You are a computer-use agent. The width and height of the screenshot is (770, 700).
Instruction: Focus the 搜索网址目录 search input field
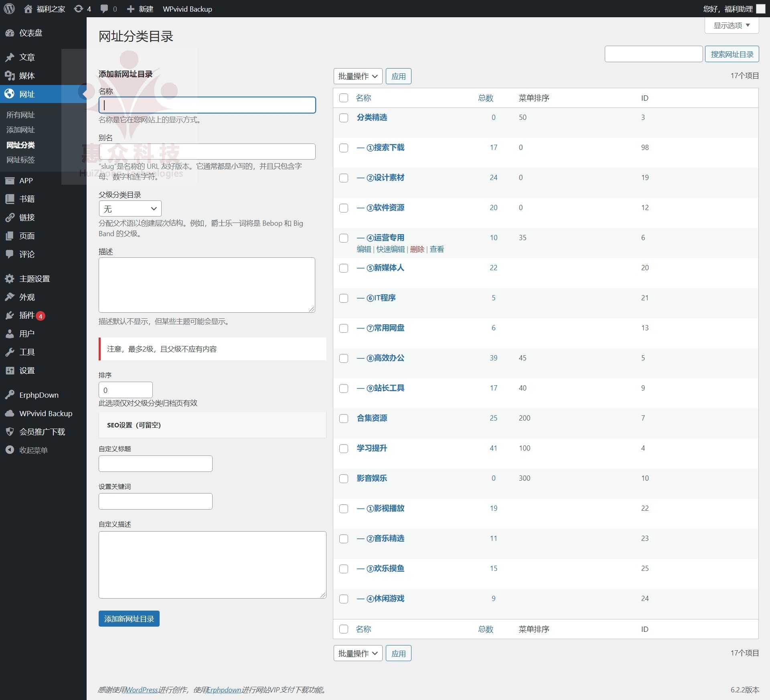(654, 54)
